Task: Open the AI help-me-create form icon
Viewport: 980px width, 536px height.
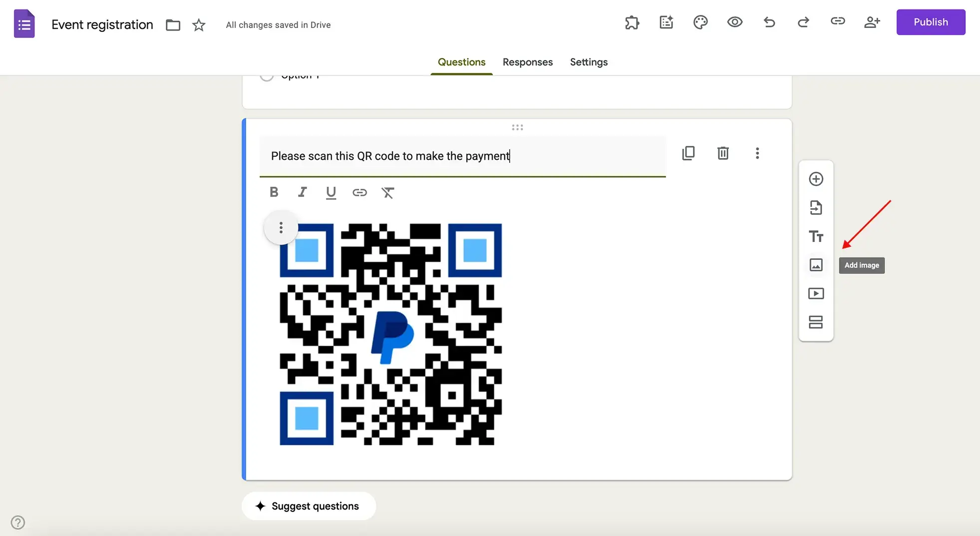Action: click(x=666, y=22)
